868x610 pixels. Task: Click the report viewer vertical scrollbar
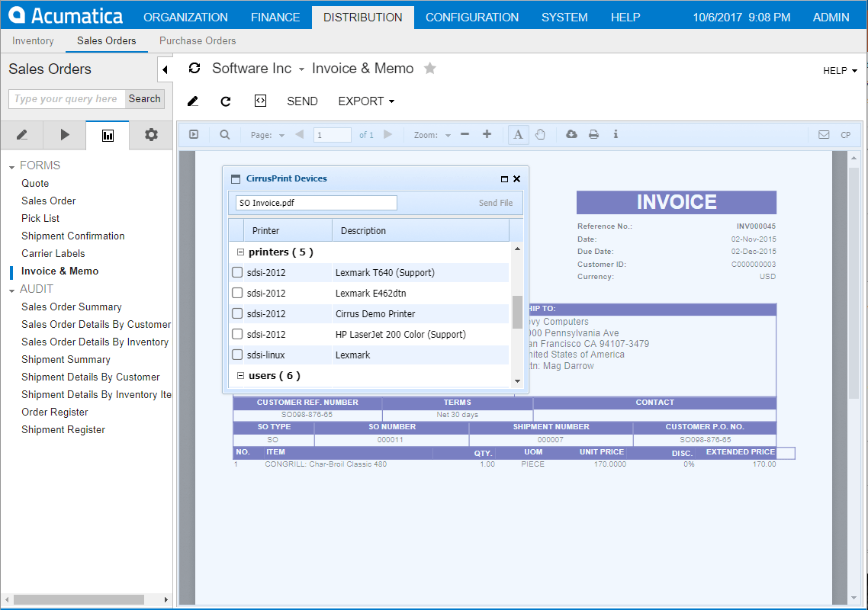tap(854, 282)
